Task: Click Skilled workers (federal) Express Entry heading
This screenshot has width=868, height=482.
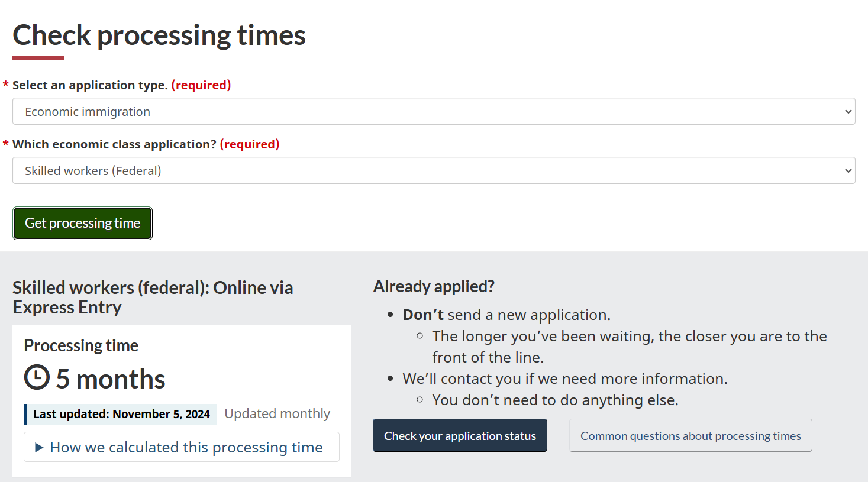Action: (153, 297)
